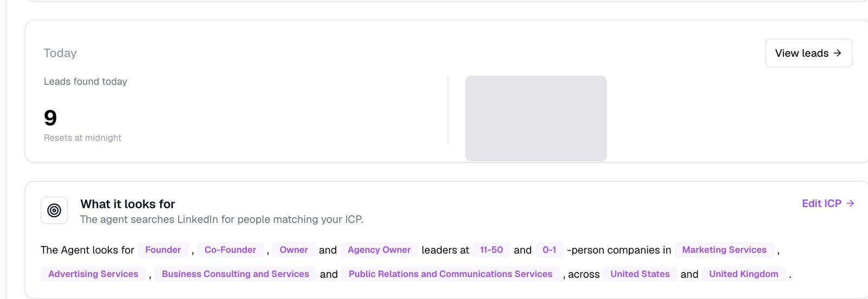868x299 pixels.
Task: Click the leads count number 9
Action: tap(50, 118)
